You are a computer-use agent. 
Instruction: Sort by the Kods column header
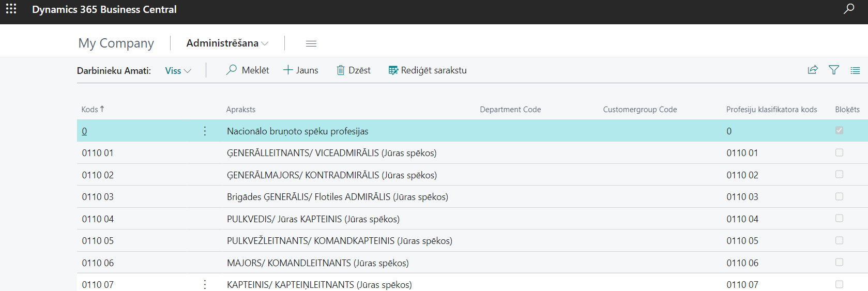tap(90, 110)
